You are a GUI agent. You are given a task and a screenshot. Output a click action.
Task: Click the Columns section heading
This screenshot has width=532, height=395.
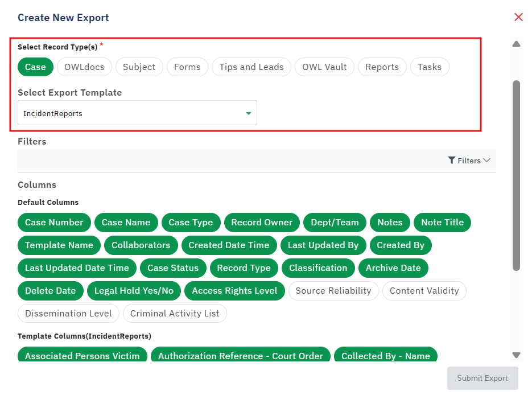(37, 185)
